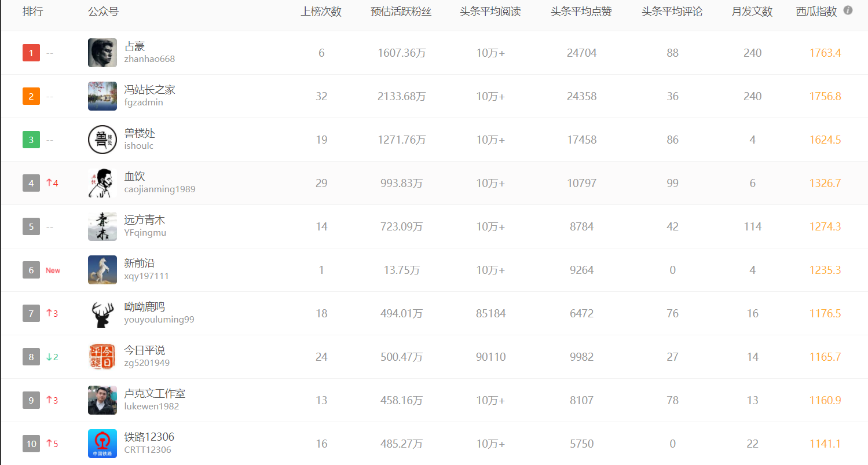
Task: Click the 西瓜指数 value 1624.5
Action: pos(825,140)
